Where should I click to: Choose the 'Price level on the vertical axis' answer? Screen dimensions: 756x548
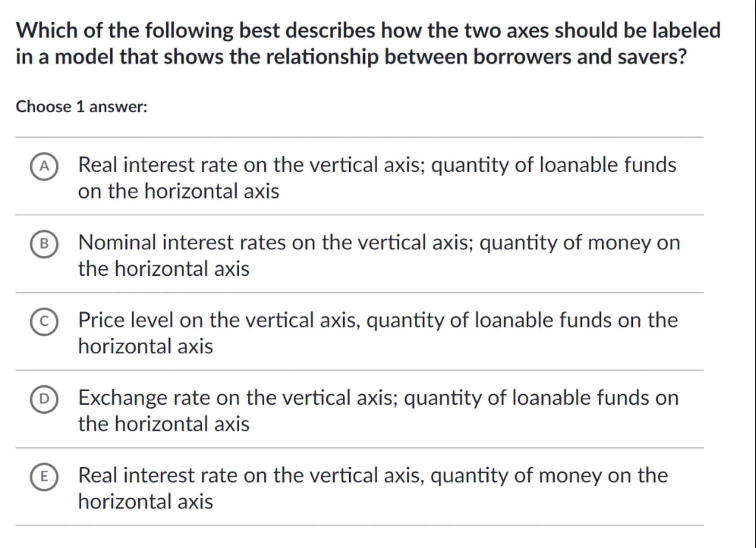coord(377,320)
